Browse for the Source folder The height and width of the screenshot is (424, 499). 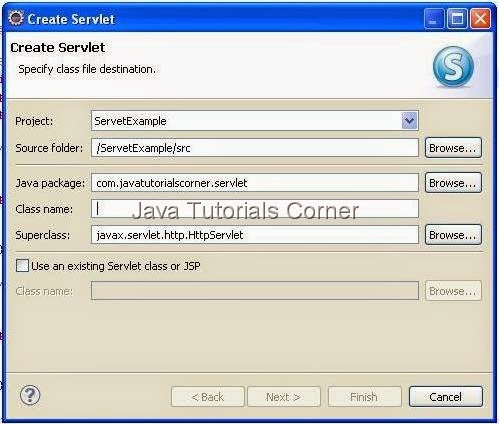point(453,148)
